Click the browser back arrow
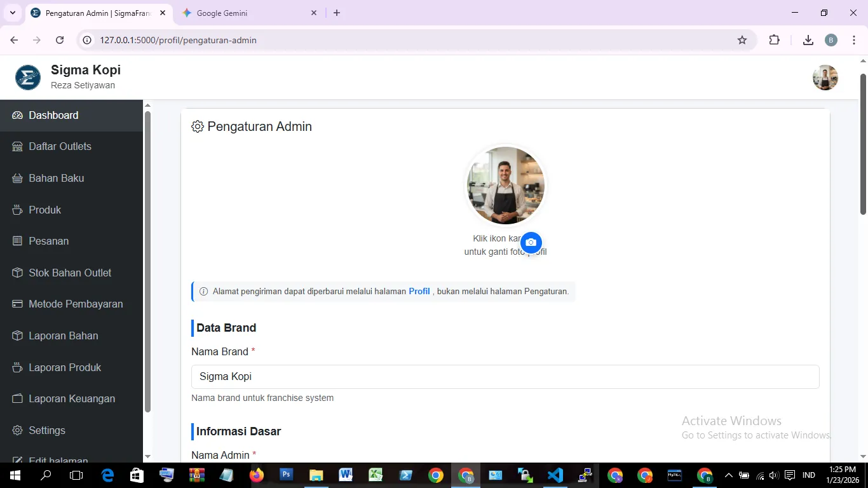This screenshot has height=488, width=868. (x=15, y=40)
